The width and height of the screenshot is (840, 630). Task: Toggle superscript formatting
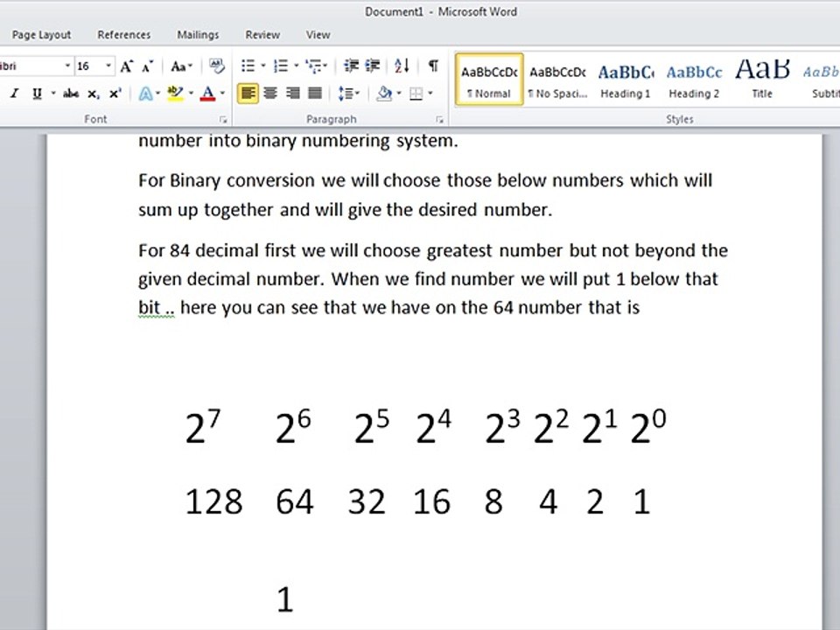115,94
